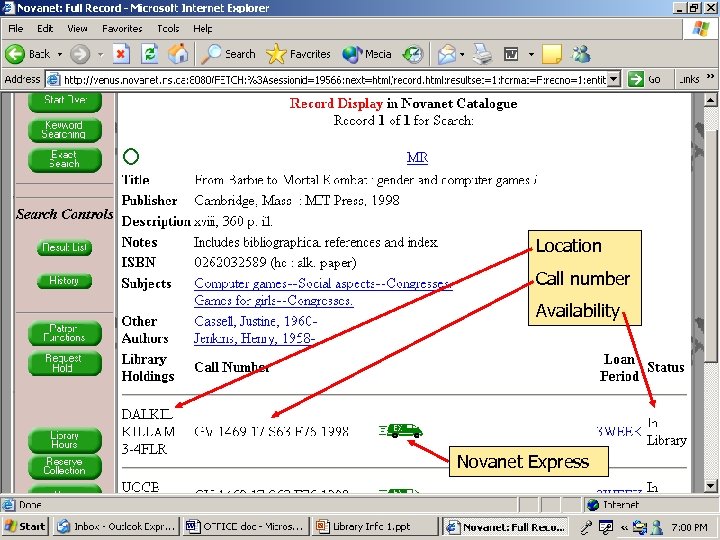Open the View menu
720x540 pixels.
[x=77, y=28]
